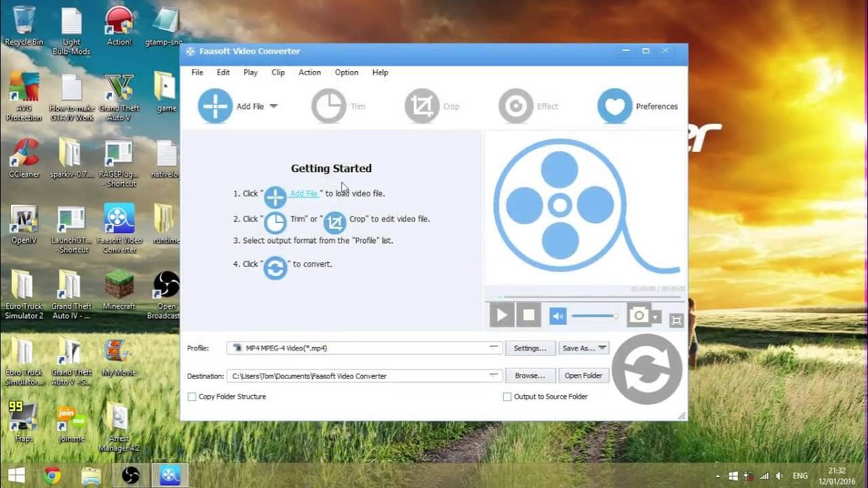The height and width of the screenshot is (488, 868).
Task: Select the Crop tool icon
Action: pyautogui.click(x=422, y=106)
